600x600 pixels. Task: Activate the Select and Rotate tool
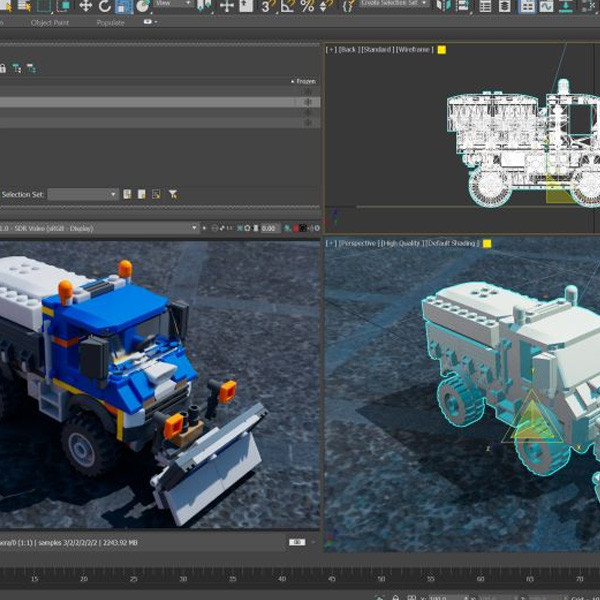coord(104,6)
